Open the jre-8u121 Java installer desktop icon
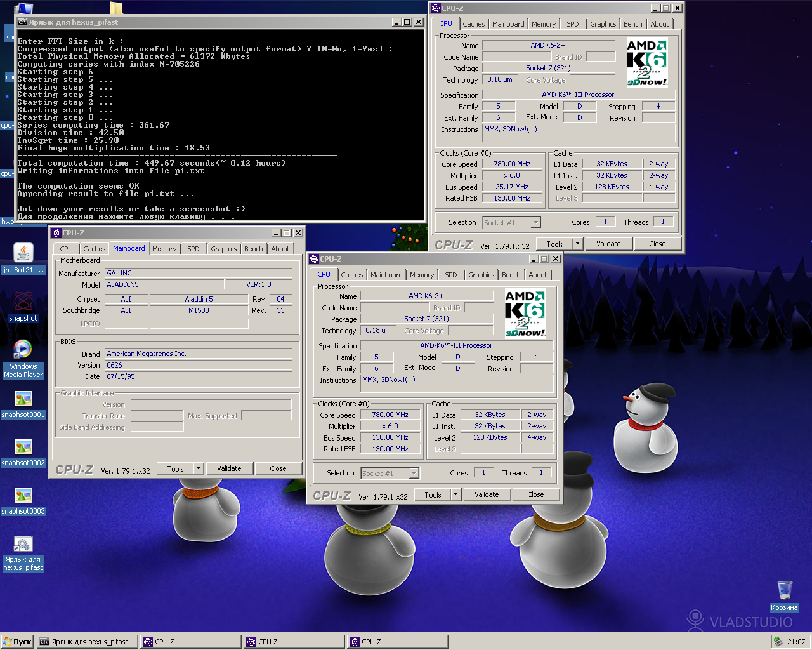812x650 pixels. (x=23, y=253)
